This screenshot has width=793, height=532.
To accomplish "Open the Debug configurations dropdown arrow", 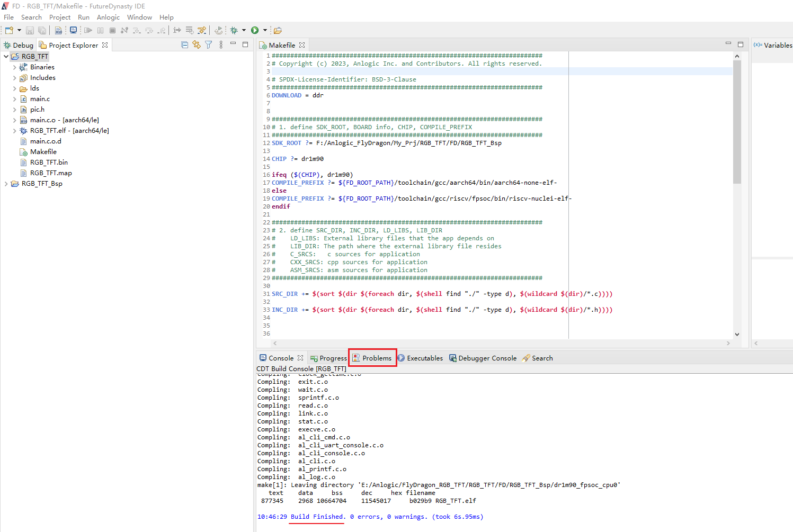I will [244, 30].
